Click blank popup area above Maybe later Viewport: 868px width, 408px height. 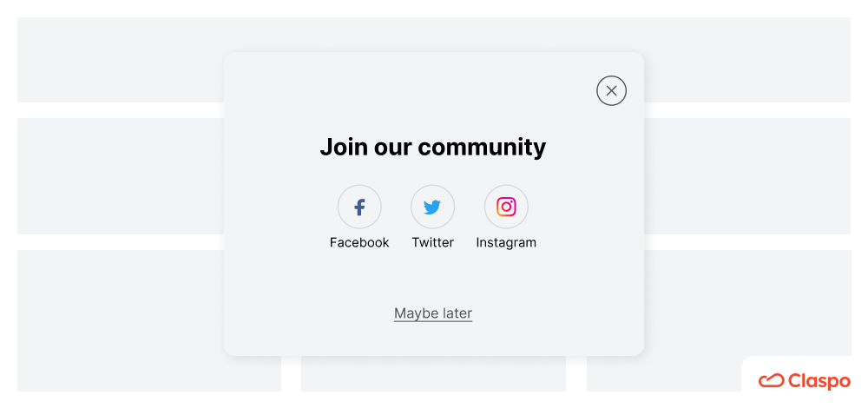tap(433, 277)
